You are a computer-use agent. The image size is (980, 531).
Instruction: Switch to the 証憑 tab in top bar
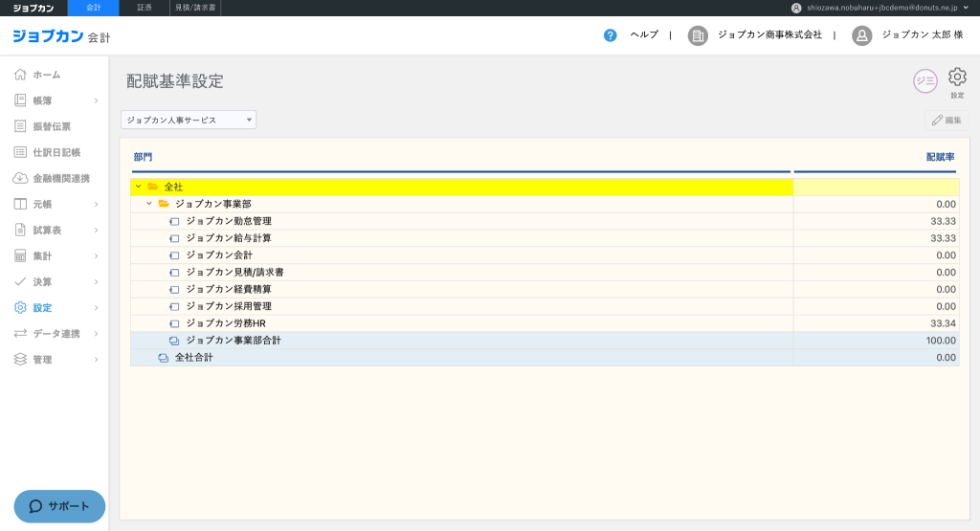point(145,8)
